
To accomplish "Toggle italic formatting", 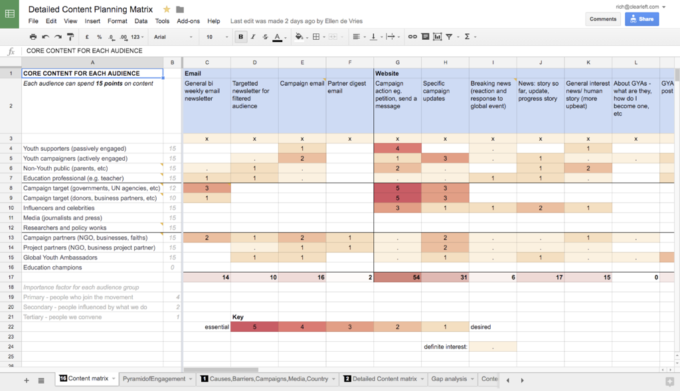I will point(253,37).
